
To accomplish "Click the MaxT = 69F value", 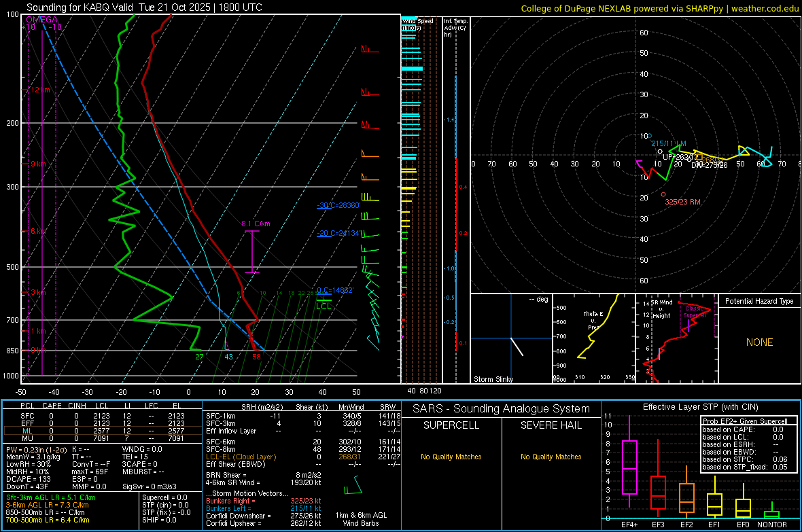I will (90, 472).
